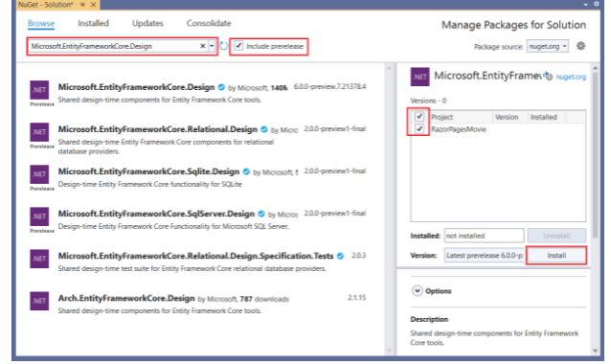Click the Installed 'not installed' field
611x364 pixels.
click(x=484, y=236)
